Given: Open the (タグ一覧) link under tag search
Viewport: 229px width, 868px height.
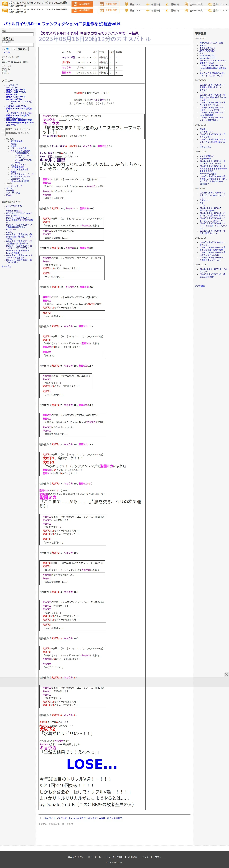Looking at the screenshot, I should tap(6, 53).
